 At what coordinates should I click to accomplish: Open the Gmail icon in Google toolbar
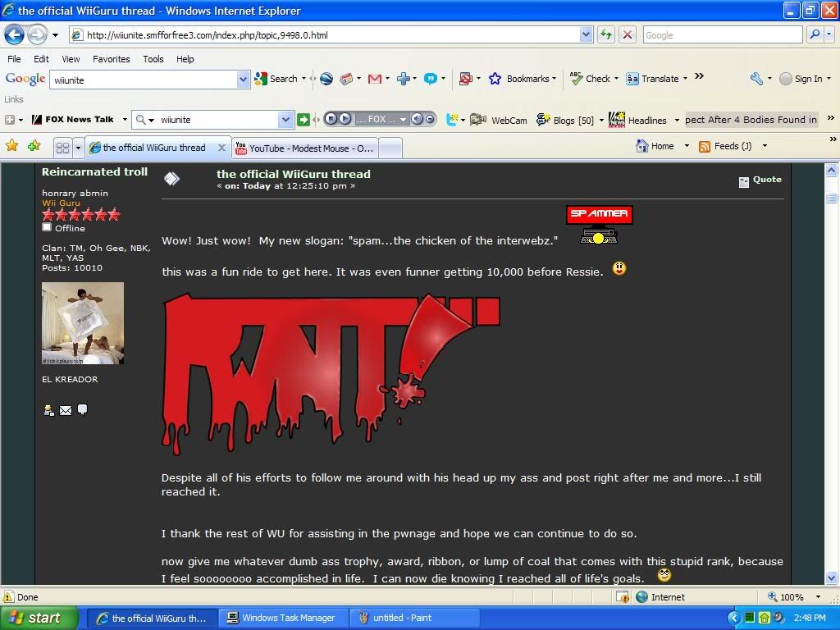tap(375, 79)
